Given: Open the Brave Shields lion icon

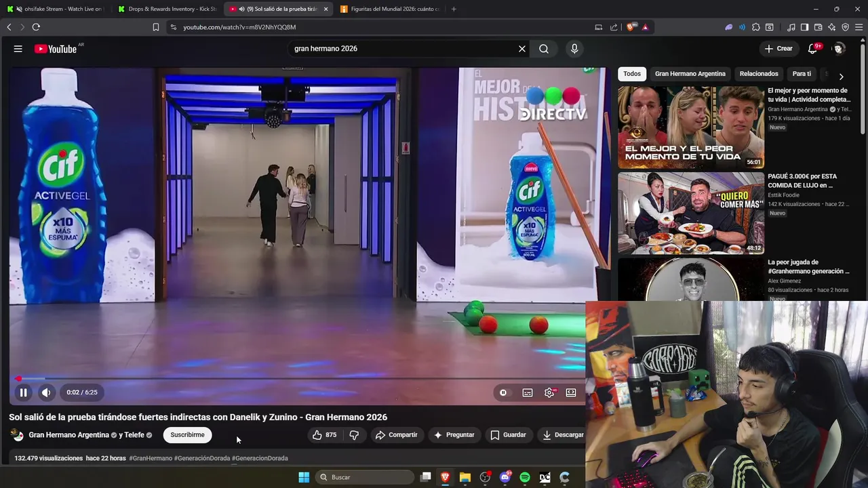Looking at the screenshot, I should tap(631, 27).
